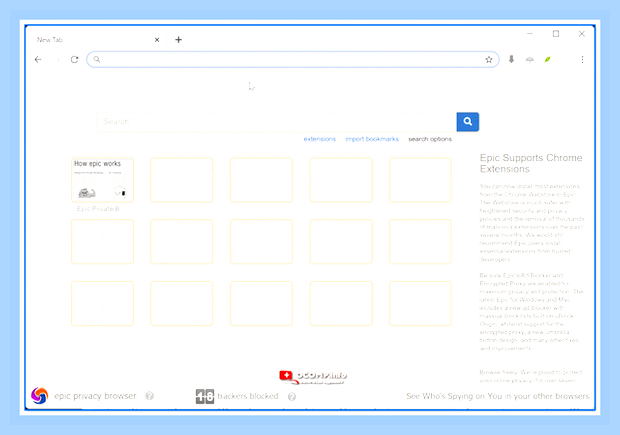Open downloads via the download arrow icon
620x435 pixels.
pos(511,59)
